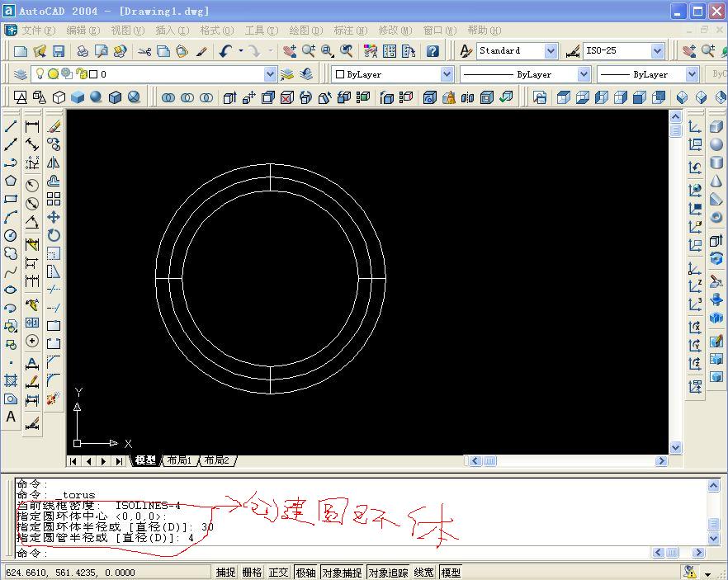The image size is (728, 580).
Task: Open the Layer Properties Manager icon
Action: click(x=21, y=74)
